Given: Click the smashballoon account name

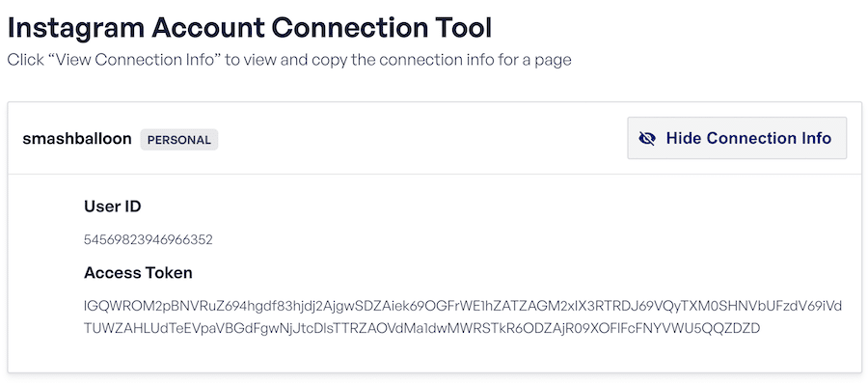Looking at the screenshot, I should [x=77, y=139].
